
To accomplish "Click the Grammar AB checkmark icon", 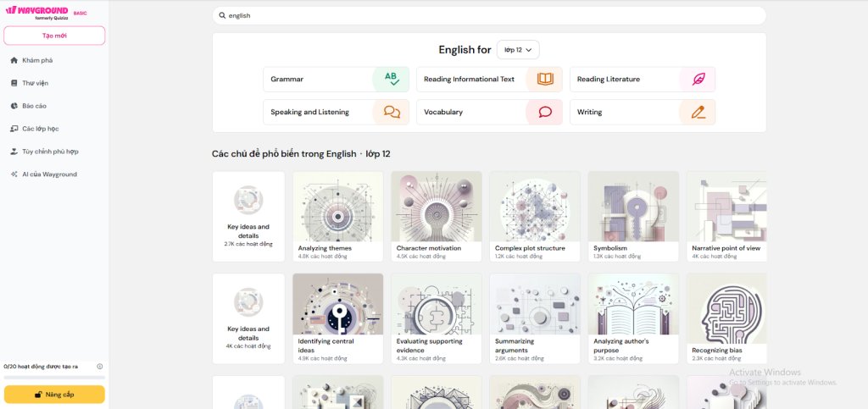I will point(391,79).
